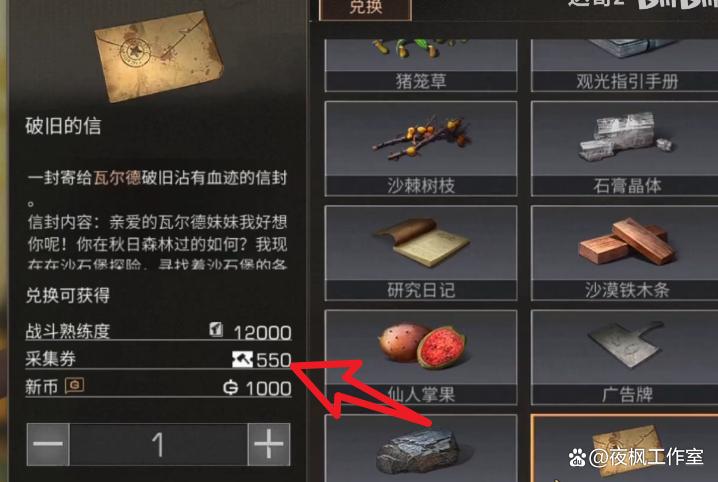This screenshot has width=718, height=482.
Task: Click the letter description text area
Action: click(157, 219)
